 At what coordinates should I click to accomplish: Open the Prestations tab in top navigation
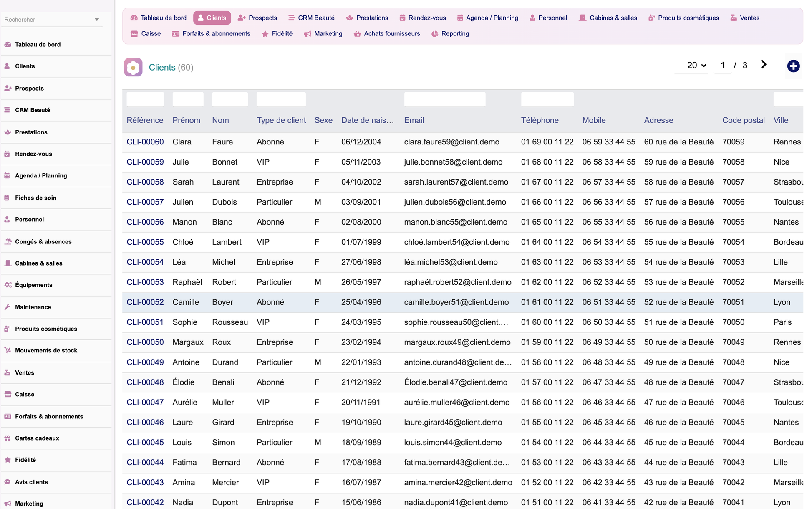tap(367, 18)
